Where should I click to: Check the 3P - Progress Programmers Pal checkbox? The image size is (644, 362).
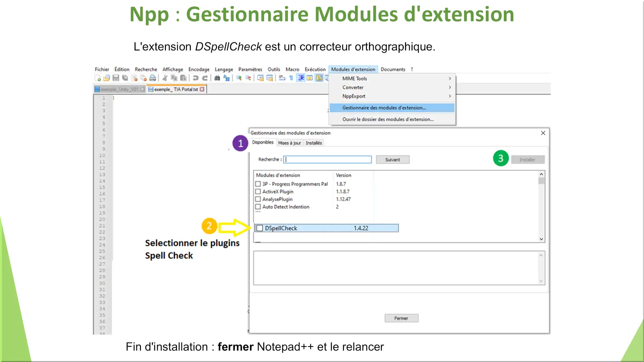(258, 184)
